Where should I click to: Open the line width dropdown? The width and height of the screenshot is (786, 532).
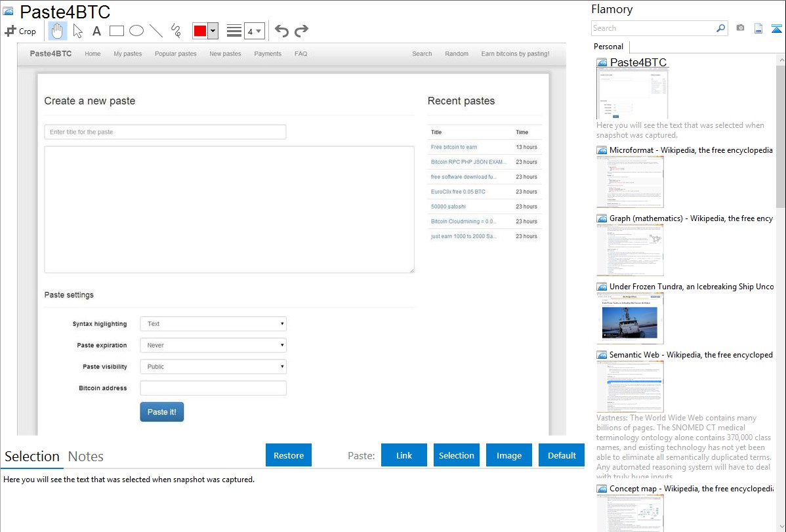pyautogui.click(x=255, y=31)
